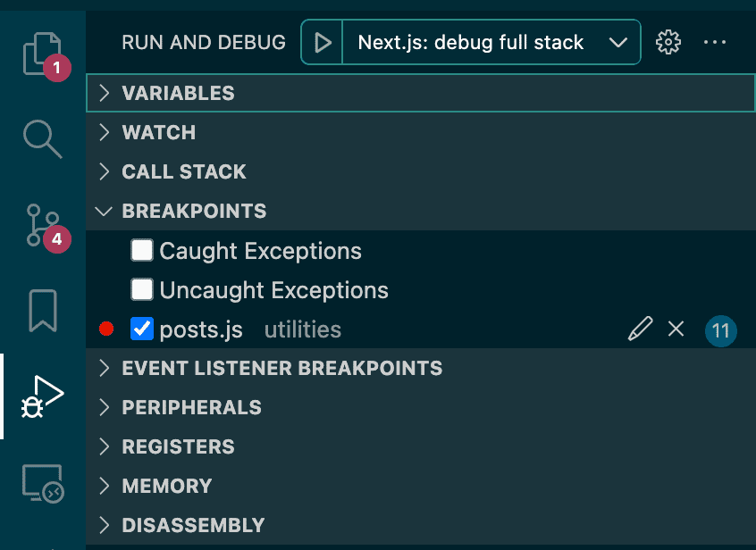
Task: Enable the Caught Exceptions checkbox
Action: tap(142, 251)
